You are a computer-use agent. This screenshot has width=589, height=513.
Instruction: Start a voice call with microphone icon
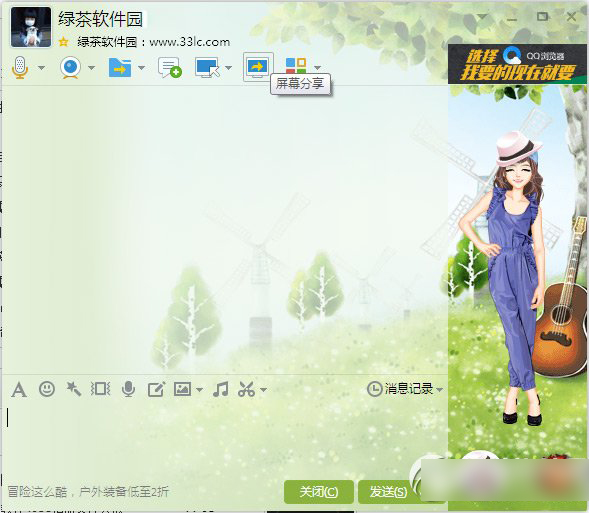(20, 68)
